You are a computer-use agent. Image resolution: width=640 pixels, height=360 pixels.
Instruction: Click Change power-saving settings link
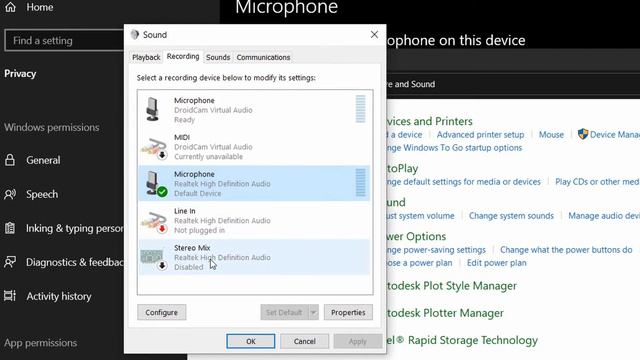(x=436, y=249)
